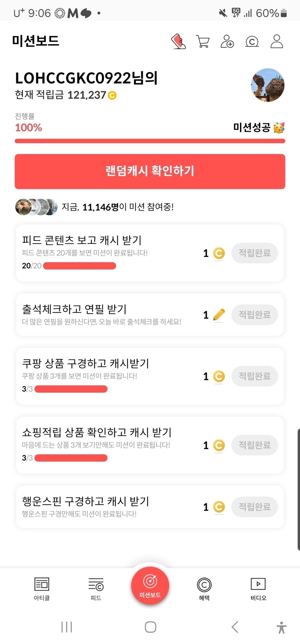Open my profile icon
Image resolution: width=300 pixels, height=644 pixels.
(x=277, y=42)
